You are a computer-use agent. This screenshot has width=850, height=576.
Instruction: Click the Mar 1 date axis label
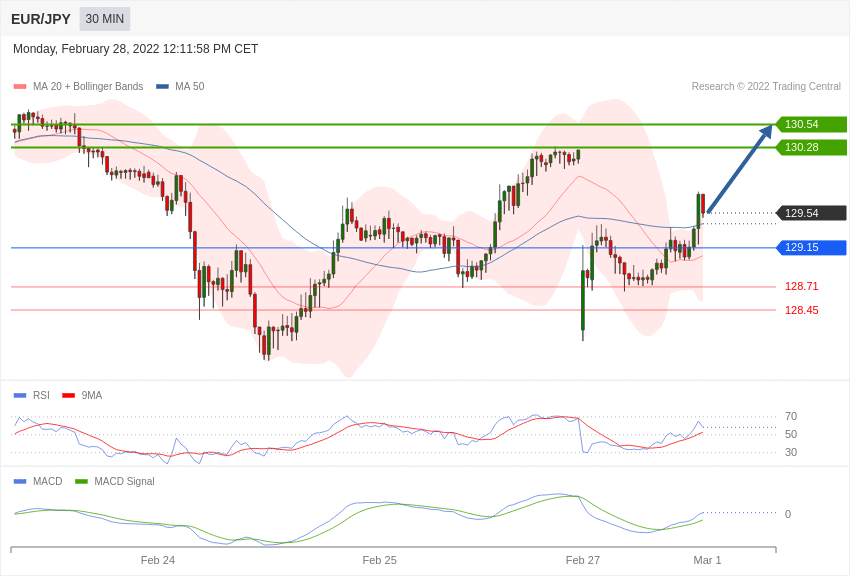point(707,560)
